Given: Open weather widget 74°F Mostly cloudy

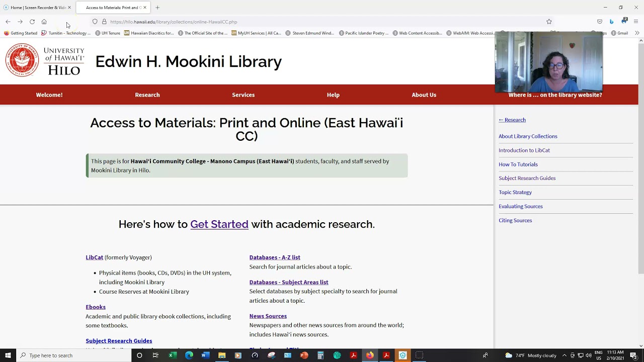Looking at the screenshot, I should 531,355.
